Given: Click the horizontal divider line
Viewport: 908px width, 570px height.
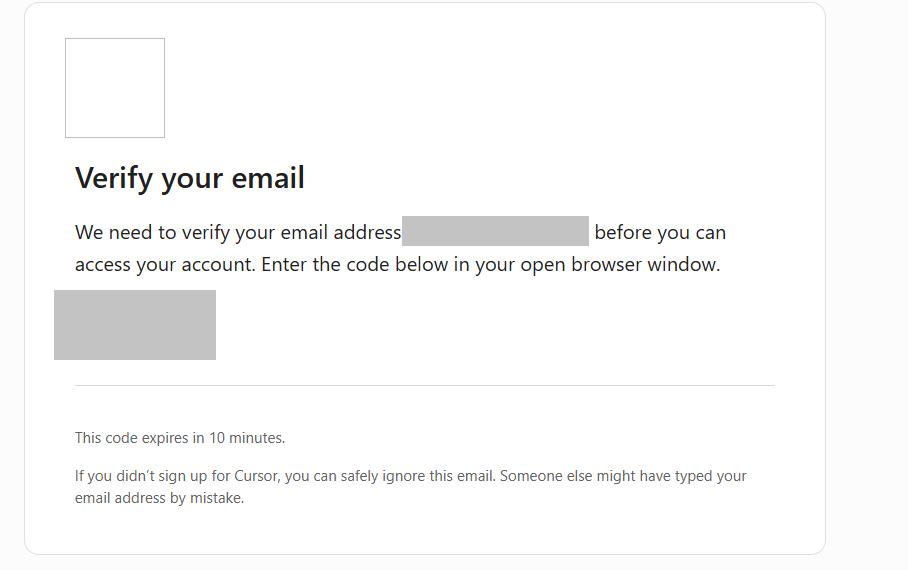Looking at the screenshot, I should point(424,385).
